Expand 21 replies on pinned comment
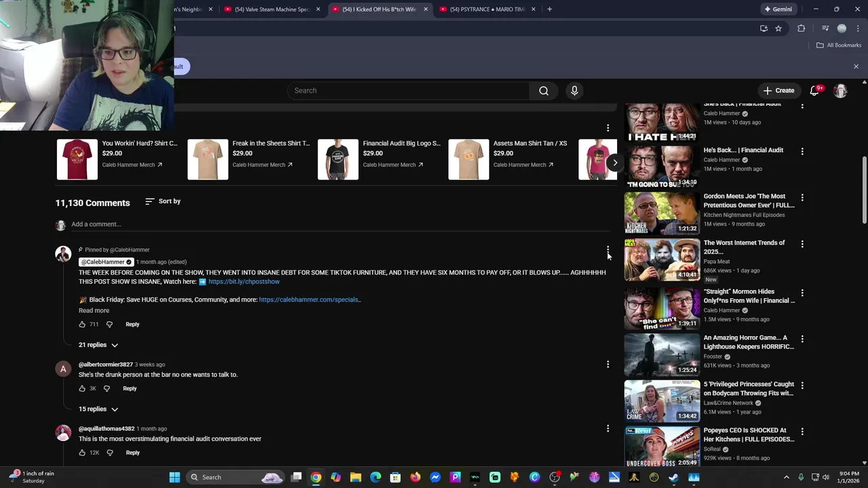Image resolution: width=868 pixels, height=488 pixels. tap(98, 345)
